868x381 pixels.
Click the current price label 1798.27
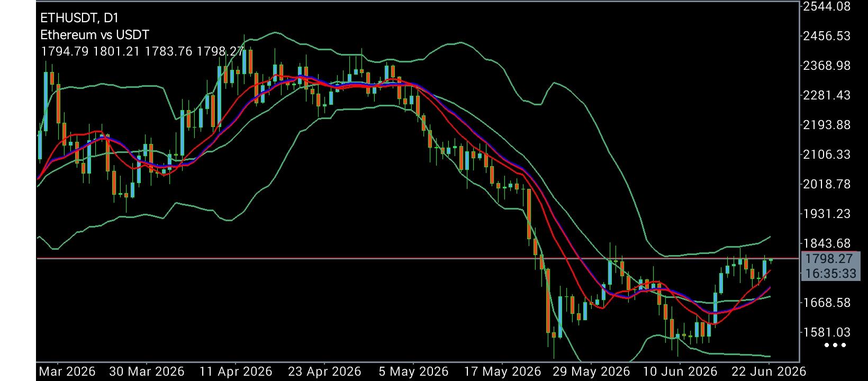828,259
